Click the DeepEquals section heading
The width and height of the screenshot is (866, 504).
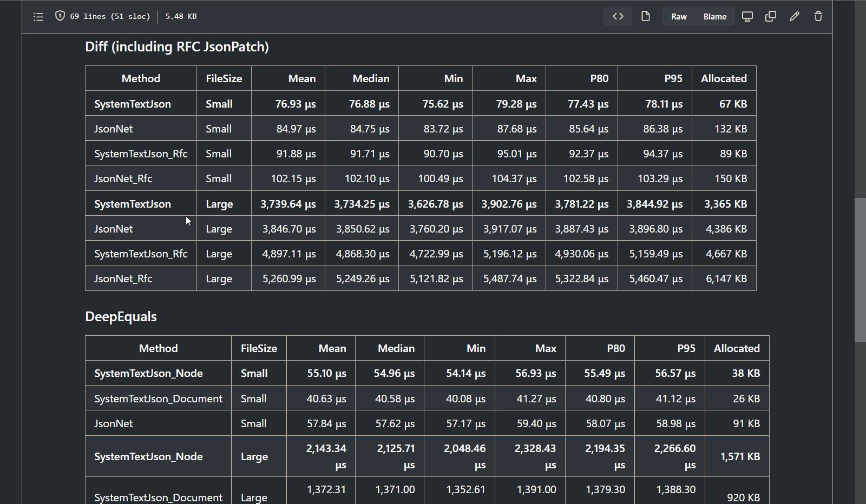pos(121,317)
